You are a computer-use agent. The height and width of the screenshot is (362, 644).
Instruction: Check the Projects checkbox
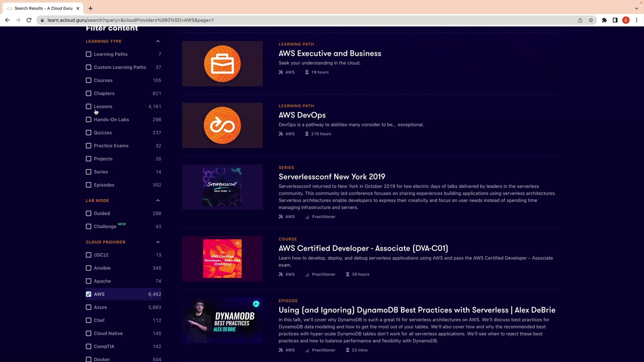click(89, 159)
